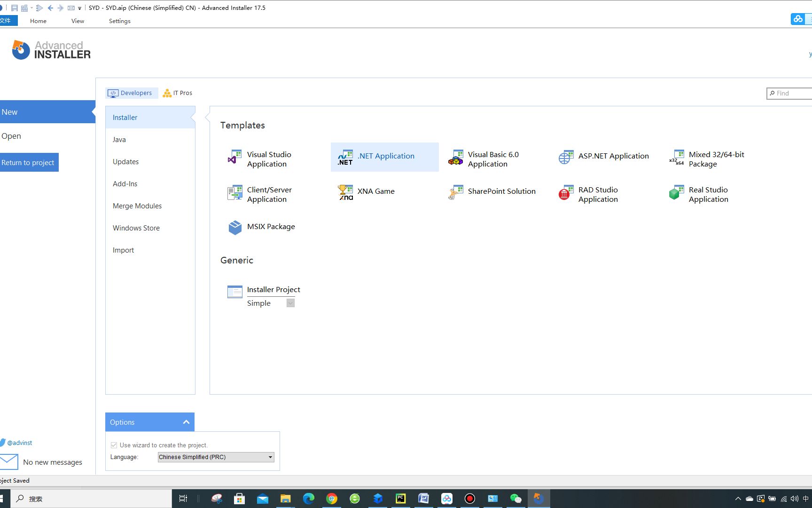Screen dimensions: 812x508
Task: Click the Run arrow icon in quick access toolbar
Action: point(39,8)
